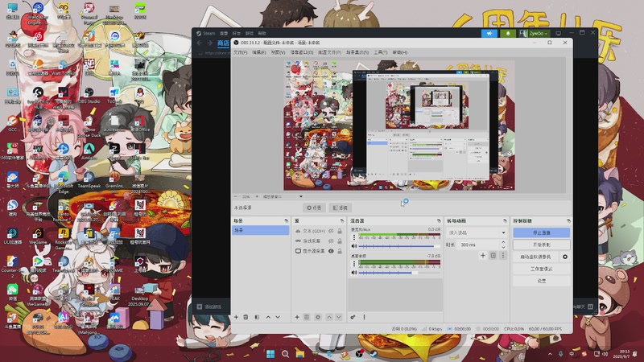Lock the Display Capture source

(x=340, y=251)
